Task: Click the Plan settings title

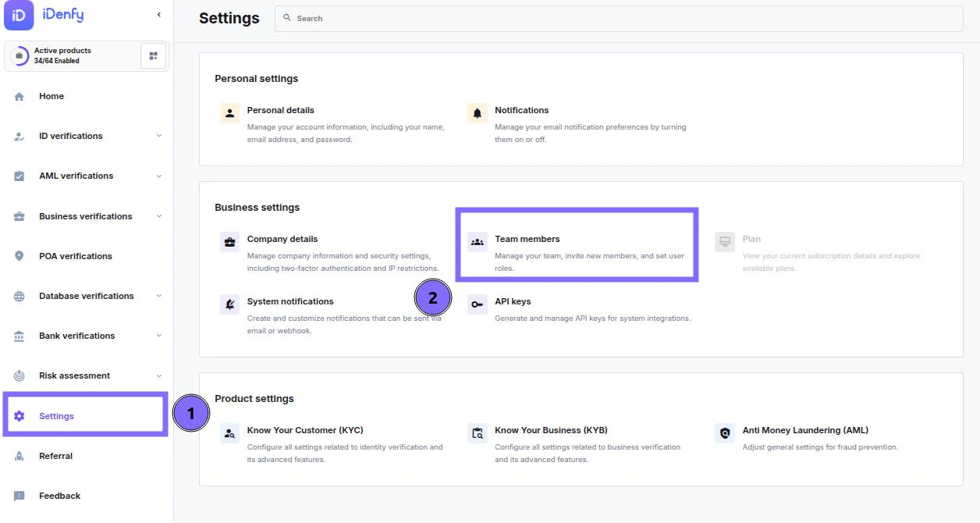Action: [751, 239]
